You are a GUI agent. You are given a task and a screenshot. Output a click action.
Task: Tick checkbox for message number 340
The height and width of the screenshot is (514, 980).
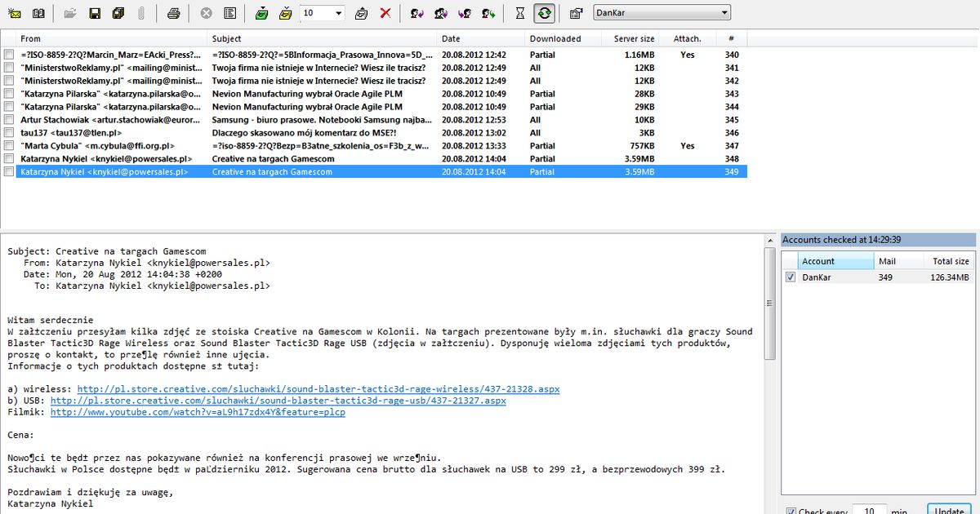[8, 55]
